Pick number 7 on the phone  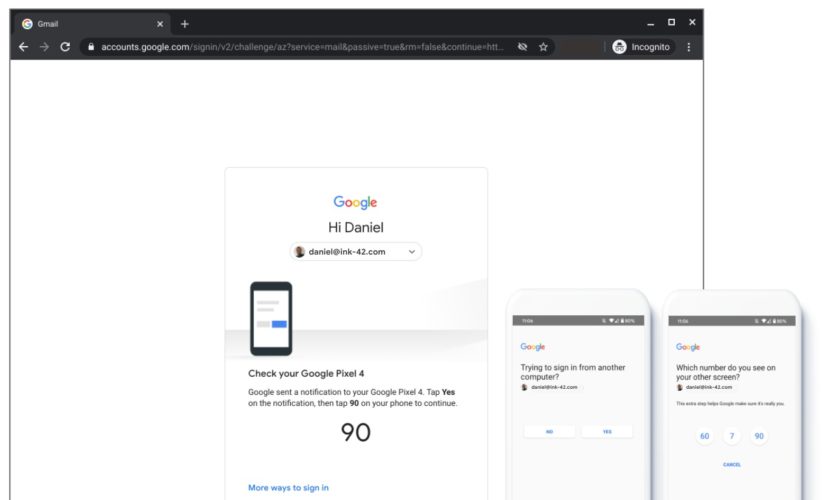coord(732,436)
